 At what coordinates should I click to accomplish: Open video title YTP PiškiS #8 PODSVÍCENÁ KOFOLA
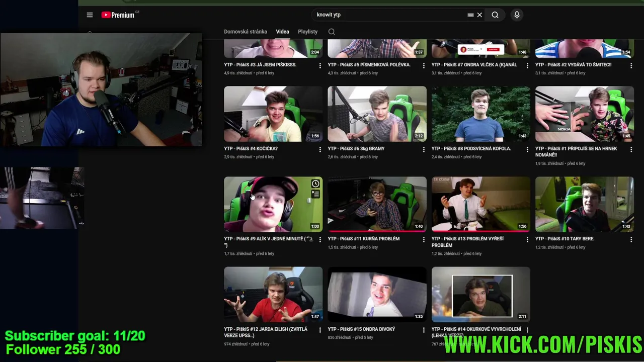(x=471, y=149)
